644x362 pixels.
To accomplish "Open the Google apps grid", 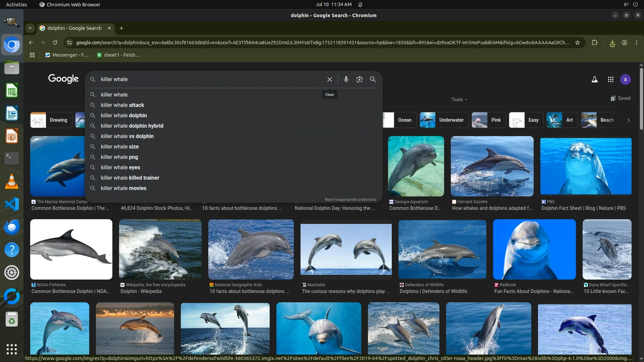I will point(610,79).
